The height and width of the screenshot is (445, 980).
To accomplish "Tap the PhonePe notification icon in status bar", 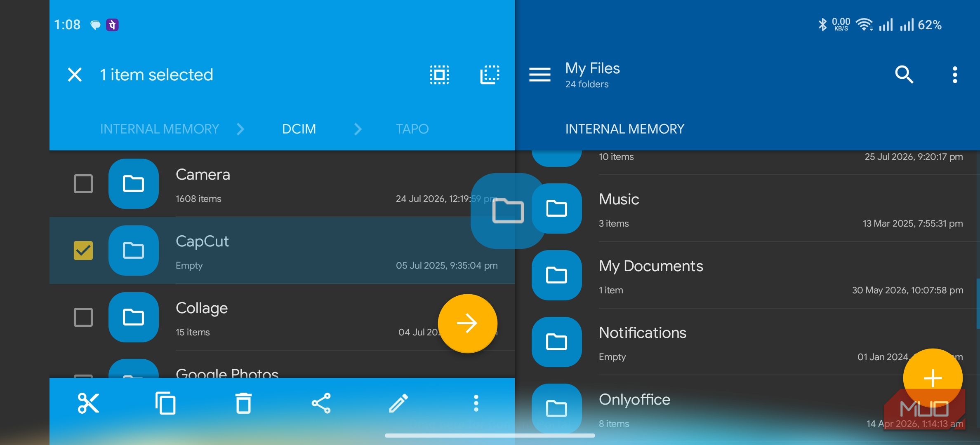I will click(112, 25).
